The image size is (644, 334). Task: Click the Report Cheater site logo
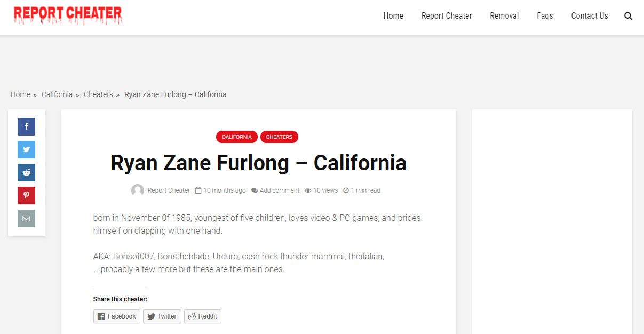68,15
